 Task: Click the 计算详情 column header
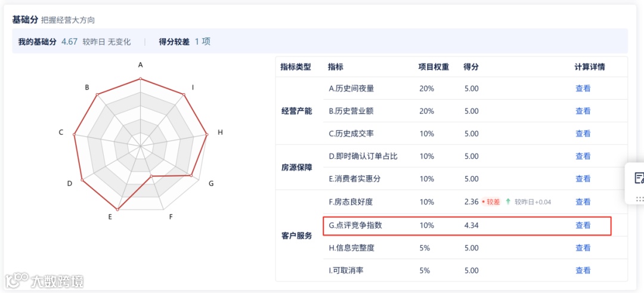tap(589, 67)
